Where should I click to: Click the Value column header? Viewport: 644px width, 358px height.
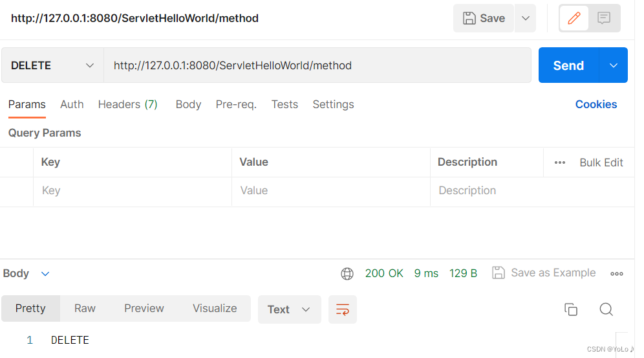tap(254, 162)
